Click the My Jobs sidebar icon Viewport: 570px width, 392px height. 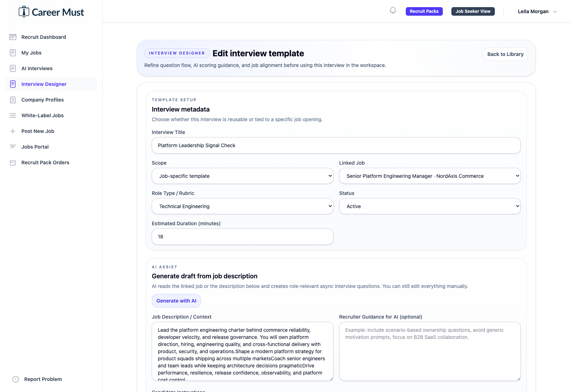click(x=13, y=53)
